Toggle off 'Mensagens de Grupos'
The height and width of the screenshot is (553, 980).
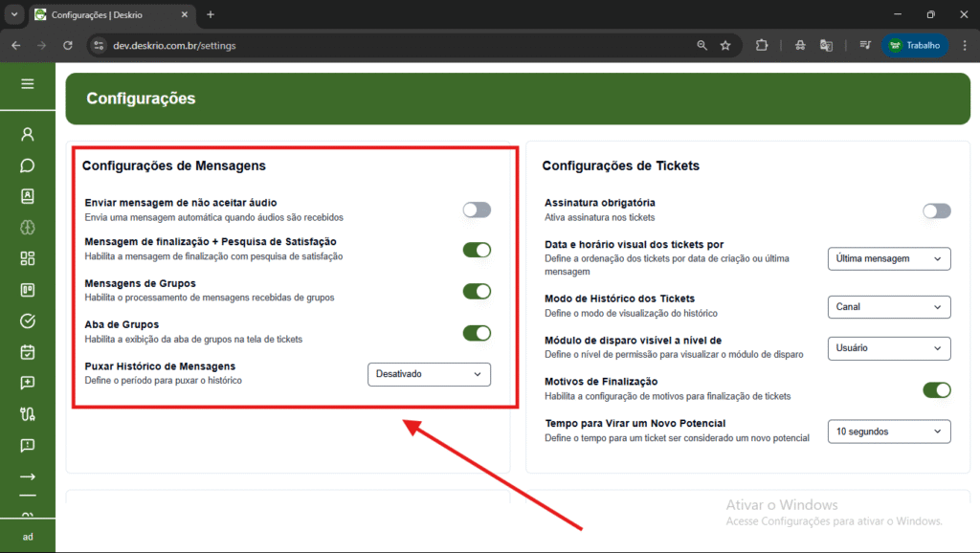477,291
